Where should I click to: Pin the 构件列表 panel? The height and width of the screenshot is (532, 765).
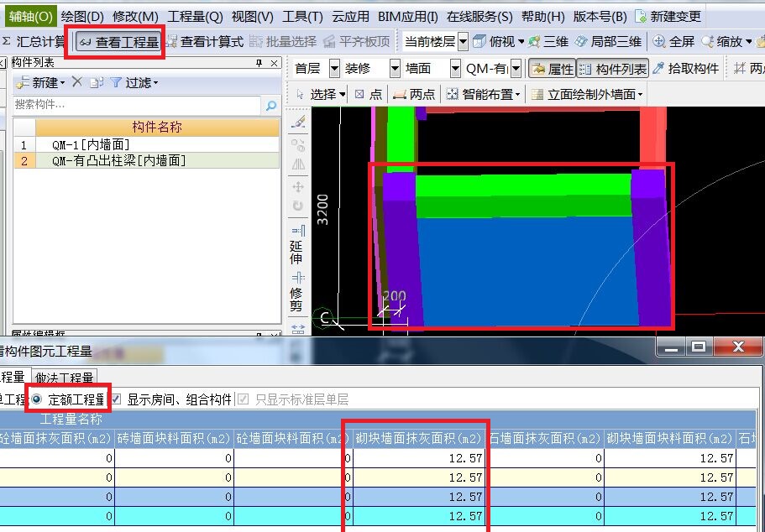tap(259, 64)
